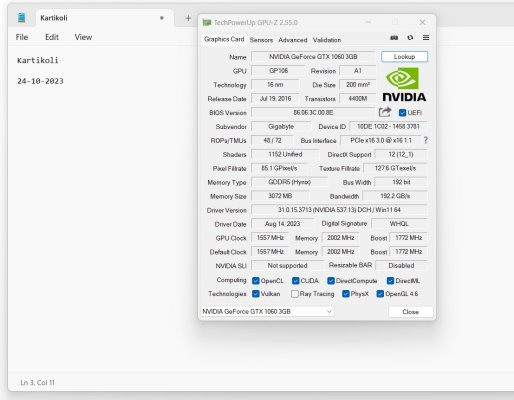Switch to the Sensors tab

coord(261,40)
